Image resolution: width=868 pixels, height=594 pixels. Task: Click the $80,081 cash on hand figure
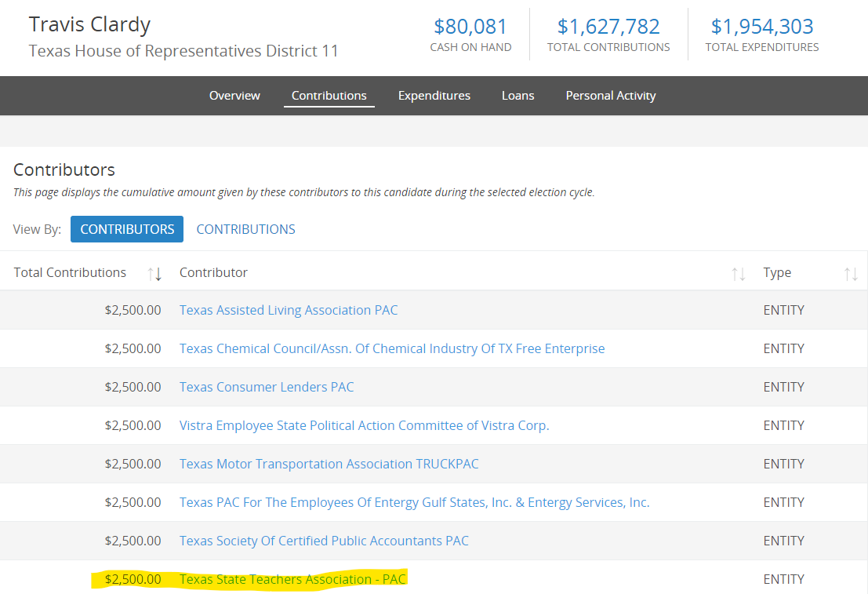pos(470,27)
